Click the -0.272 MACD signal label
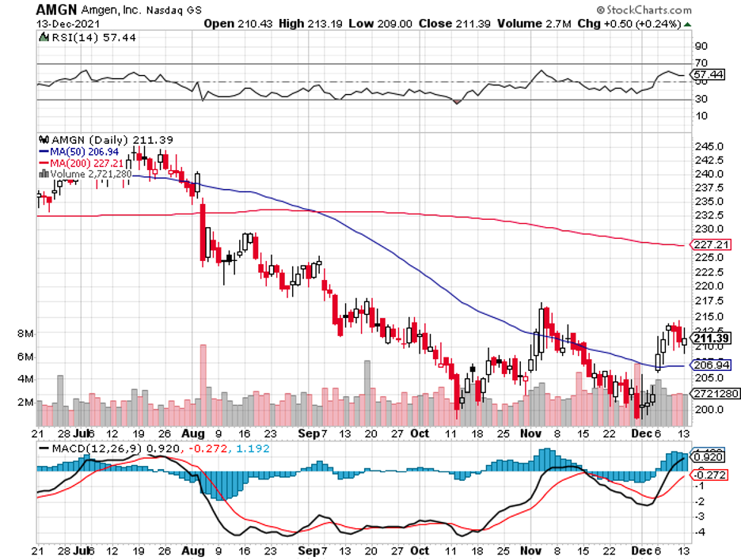Screen dimensions: 741x560 [x=709, y=475]
